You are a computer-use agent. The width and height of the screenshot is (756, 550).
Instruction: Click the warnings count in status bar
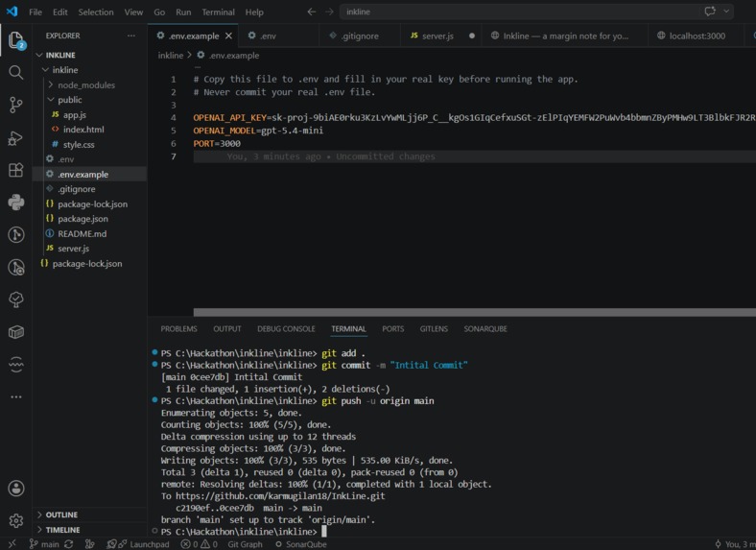point(209,544)
